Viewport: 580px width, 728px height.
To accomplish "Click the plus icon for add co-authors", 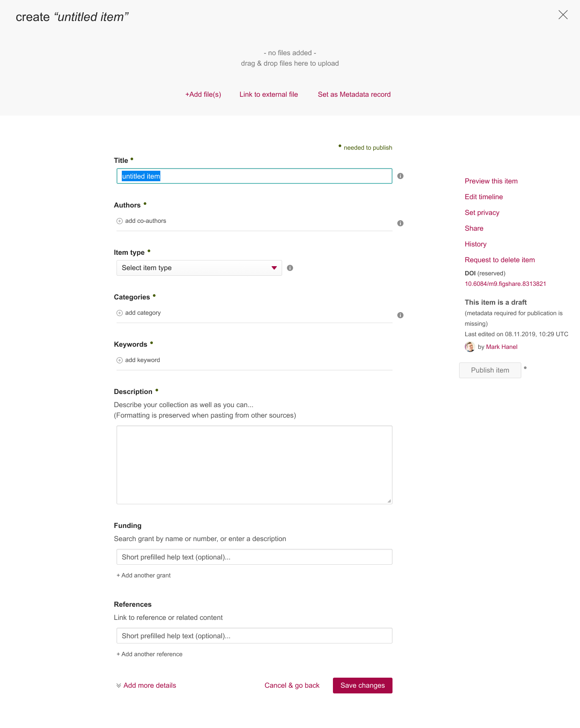I will point(120,221).
